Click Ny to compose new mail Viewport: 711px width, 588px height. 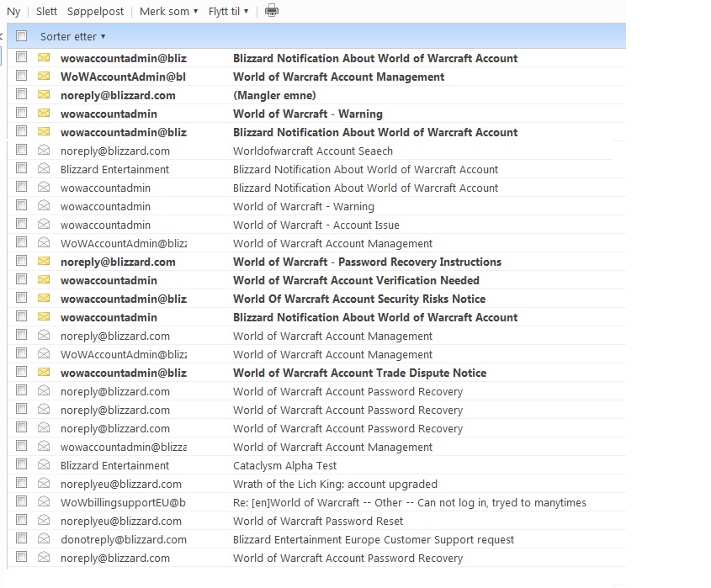13,11
